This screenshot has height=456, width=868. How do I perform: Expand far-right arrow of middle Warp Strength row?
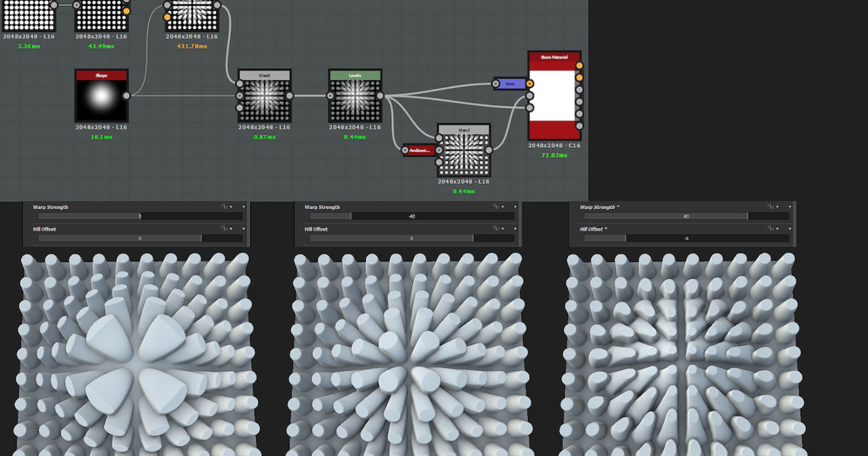pyautogui.click(x=515, y=206)
